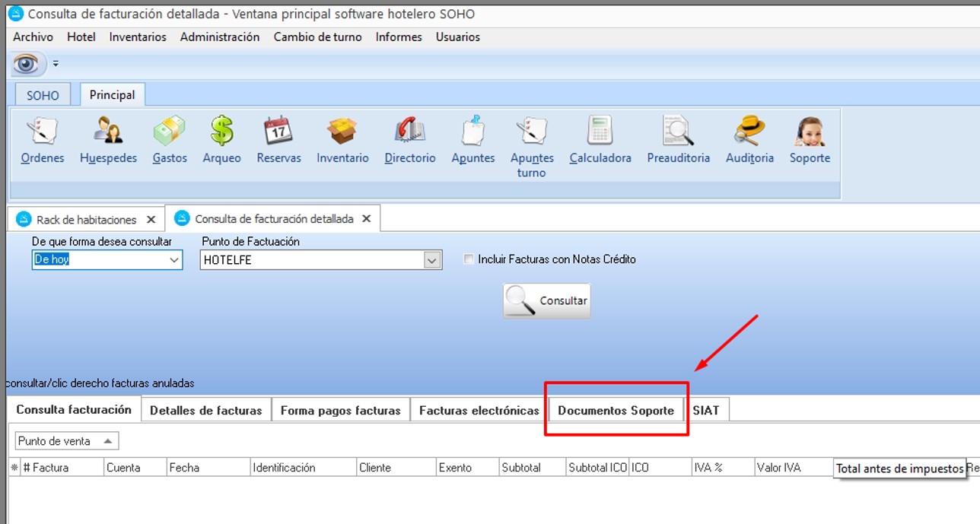The width and height of the screenshot is (980, 524).
Task: Launch Arqueo dollar sign icon
Action: coord(221,132)
